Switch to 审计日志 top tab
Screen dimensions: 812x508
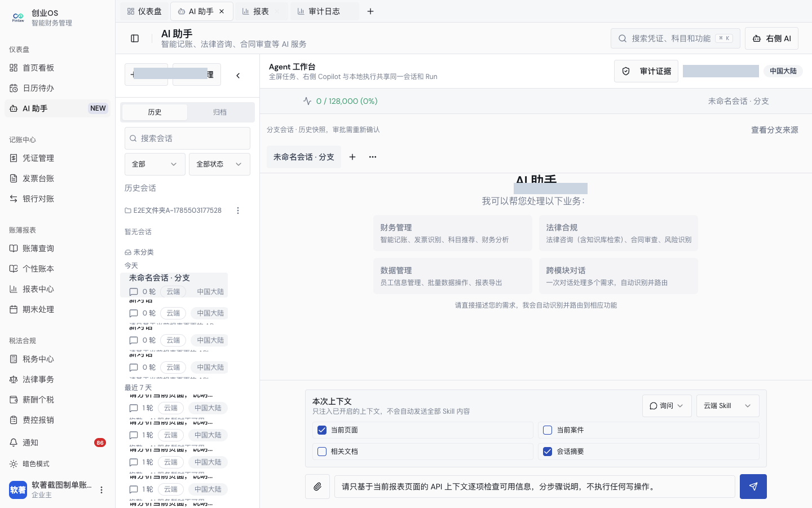[324, 11]
